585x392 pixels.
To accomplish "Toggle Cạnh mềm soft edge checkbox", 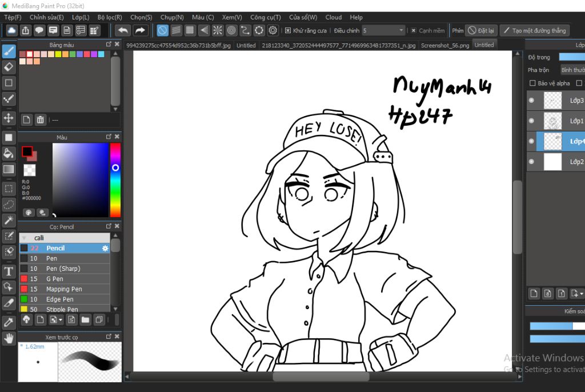I will click(x=414, y=31).
